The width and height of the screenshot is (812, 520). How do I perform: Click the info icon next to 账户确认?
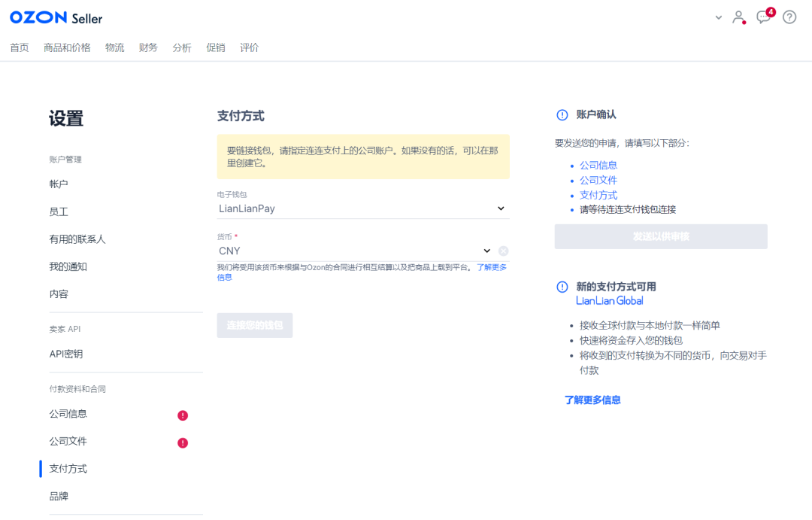point(562,114)
